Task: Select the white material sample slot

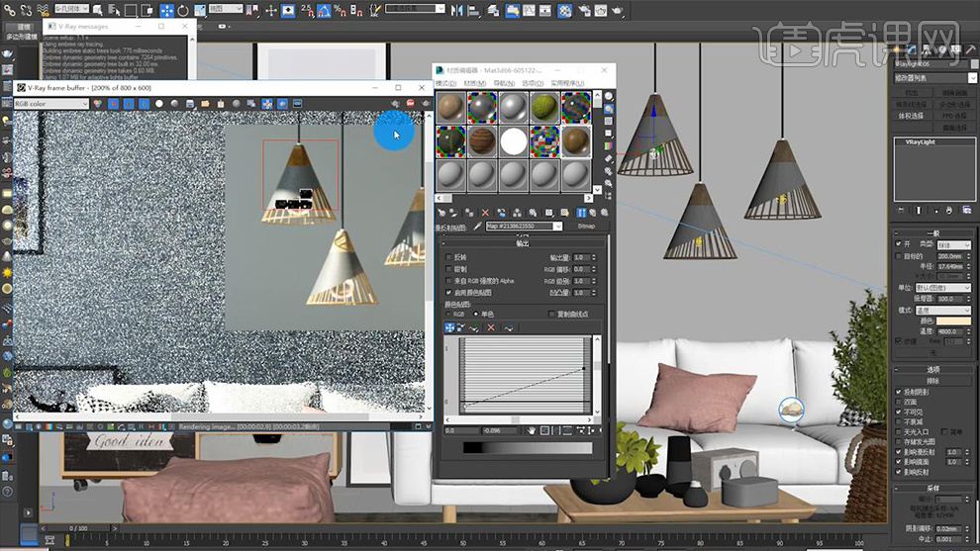Action: 514,141
